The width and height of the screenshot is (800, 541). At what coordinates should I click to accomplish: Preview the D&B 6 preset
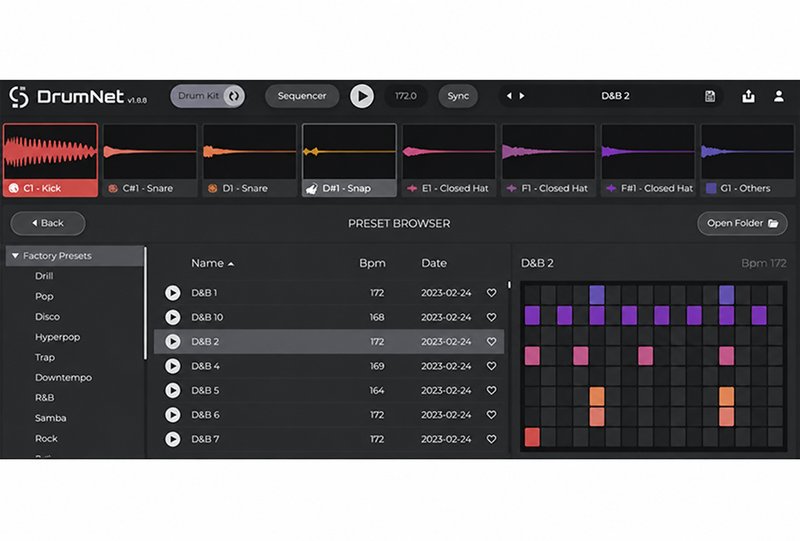pyautogui.click(x=172, y=415)
